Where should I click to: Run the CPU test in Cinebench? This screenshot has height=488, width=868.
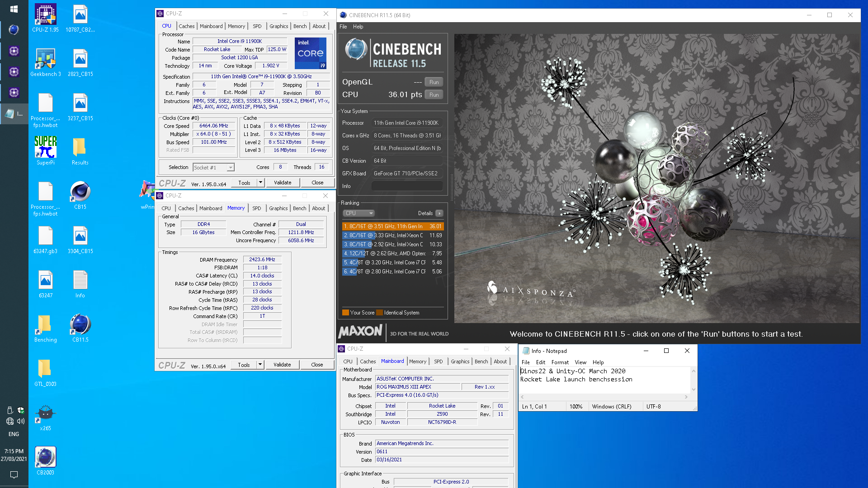[x=434, y=95]
